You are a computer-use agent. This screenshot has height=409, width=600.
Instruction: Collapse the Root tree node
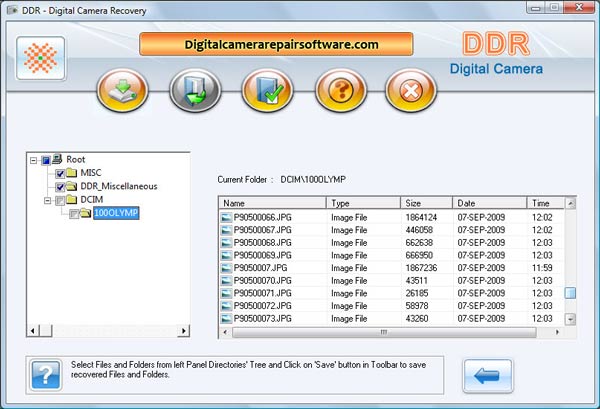click(x=34, y=160)
